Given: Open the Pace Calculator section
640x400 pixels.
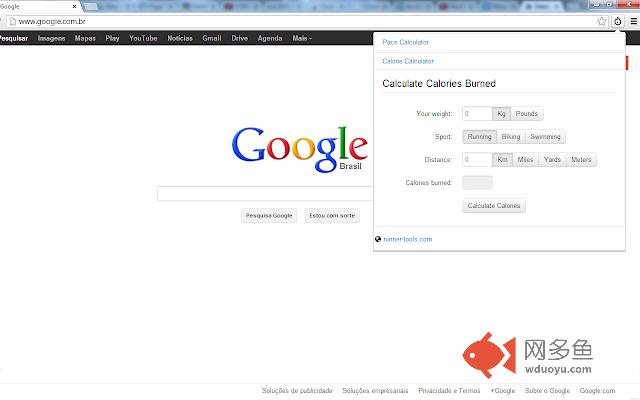Looking at the screenshot, I should pyautogui.click(x=405, y=42).
